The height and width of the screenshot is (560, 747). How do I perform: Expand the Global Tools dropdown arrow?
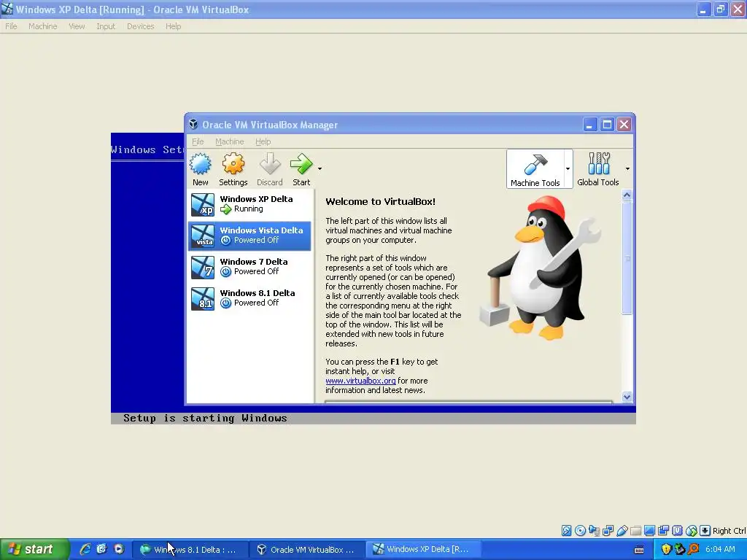click(x=627, y=168)
